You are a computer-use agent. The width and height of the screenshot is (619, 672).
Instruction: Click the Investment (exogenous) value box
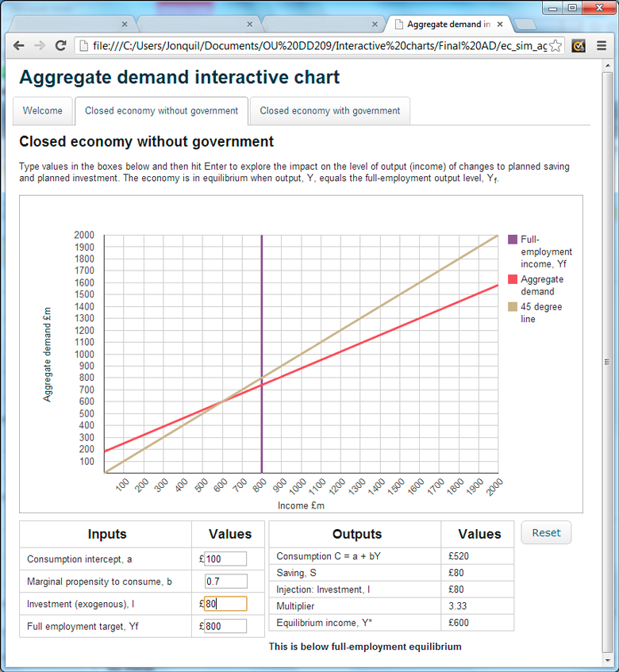(x=225, y=604)
